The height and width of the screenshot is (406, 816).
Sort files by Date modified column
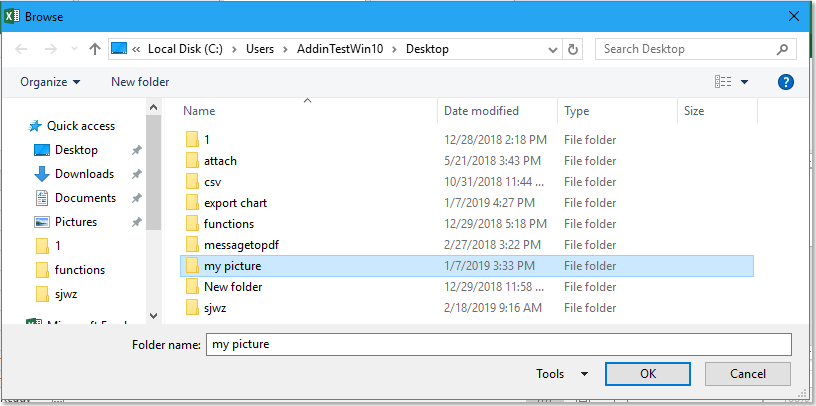click(x=481, y=111)
